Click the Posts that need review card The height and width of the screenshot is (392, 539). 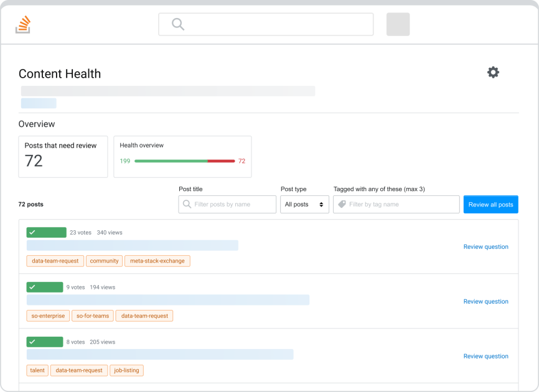pos(63,157)
